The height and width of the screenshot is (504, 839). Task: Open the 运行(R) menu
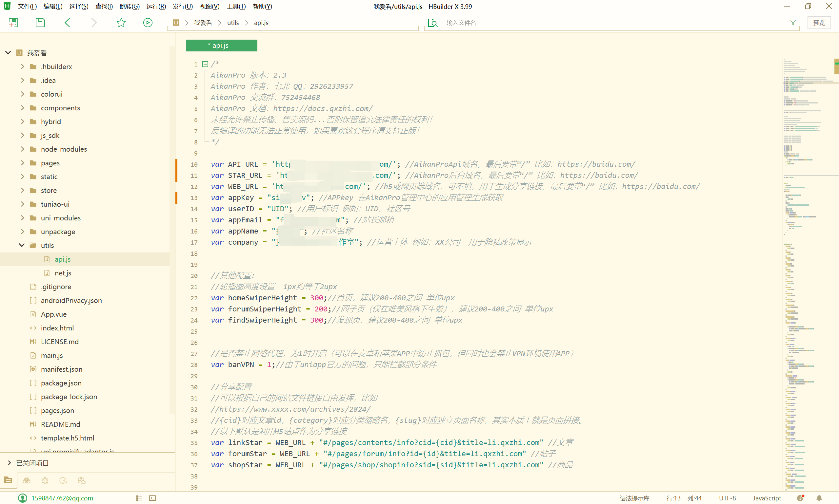point(156,7)
